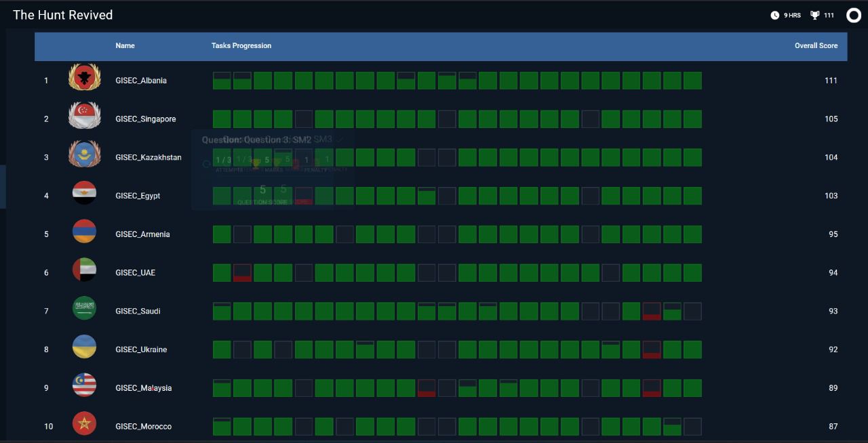Select the GISEC_Albania team emblem

pyautogui.click(x=85, y=77)
